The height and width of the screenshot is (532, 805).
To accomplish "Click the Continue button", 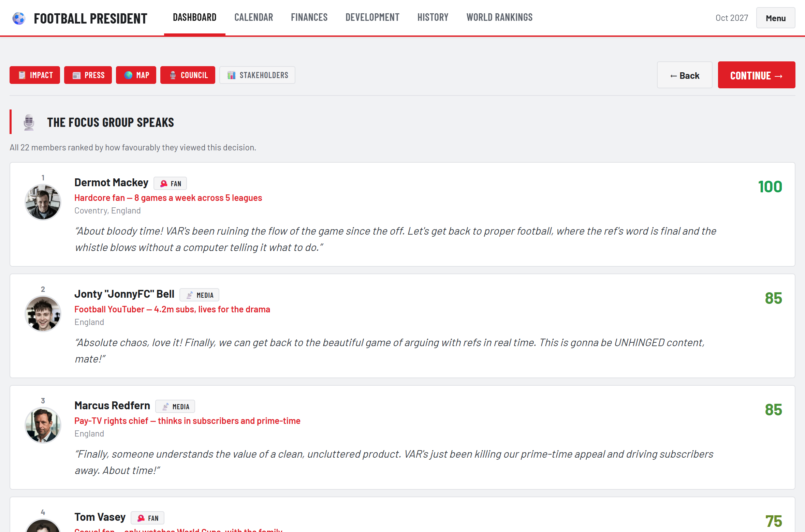I will [757, 75].
